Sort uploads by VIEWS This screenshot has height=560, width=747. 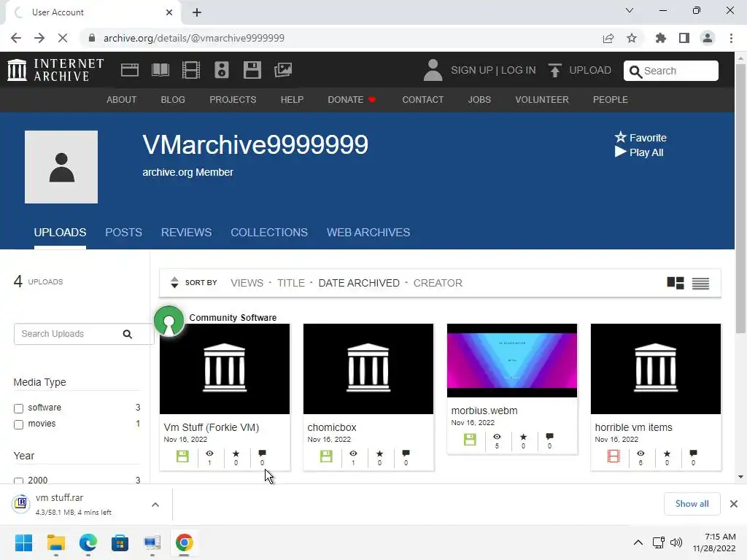[247, 283]
